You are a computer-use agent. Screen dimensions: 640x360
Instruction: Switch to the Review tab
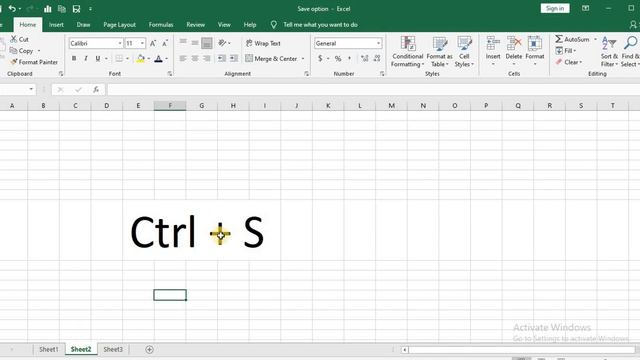(x=196, y=24)
